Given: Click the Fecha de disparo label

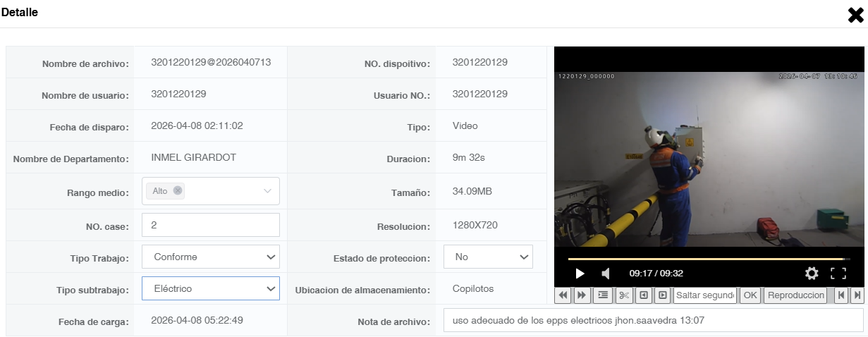Looking at the screenshot, I should [90, 128].
